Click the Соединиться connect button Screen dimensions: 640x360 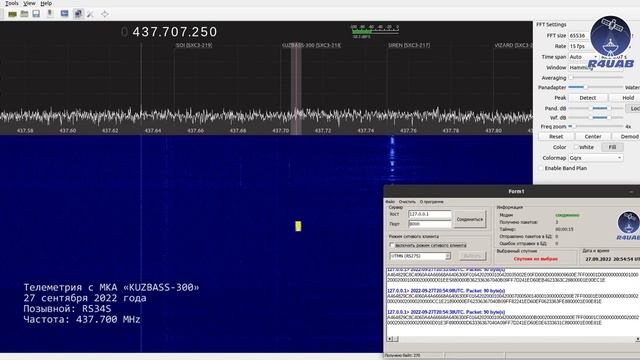pyautogui.click(x=469, y=219)
